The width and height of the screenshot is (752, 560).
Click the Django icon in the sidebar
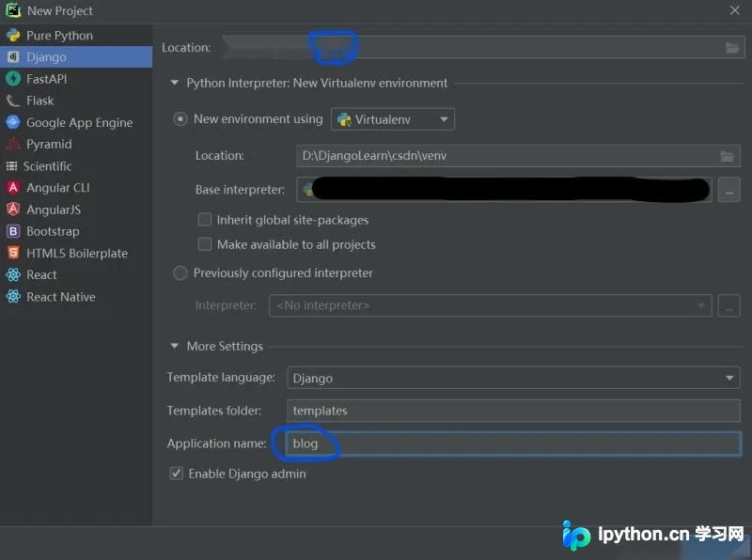(x=13, y=57)
